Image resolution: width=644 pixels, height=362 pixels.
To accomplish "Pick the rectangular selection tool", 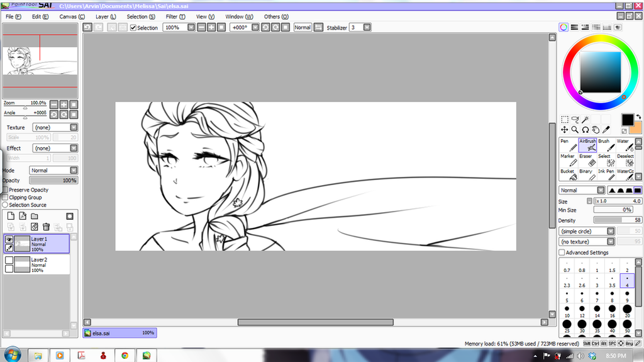I will tap(565, 119).
